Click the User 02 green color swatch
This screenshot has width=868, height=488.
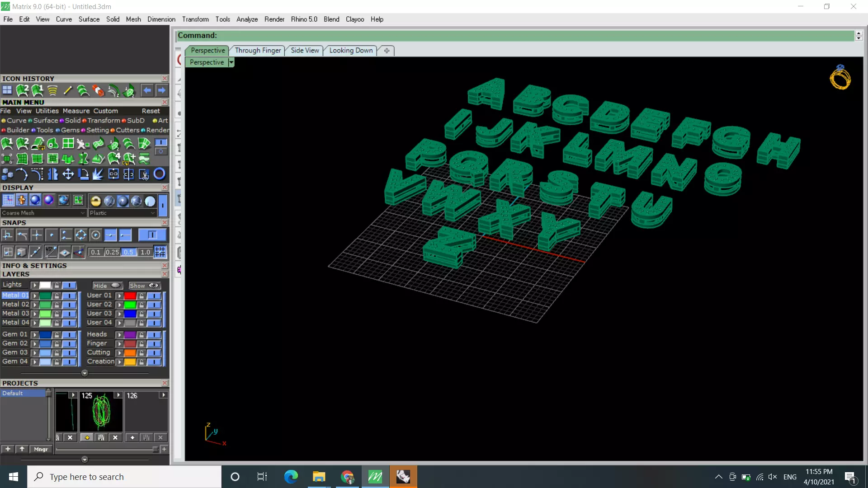(130, 305)
